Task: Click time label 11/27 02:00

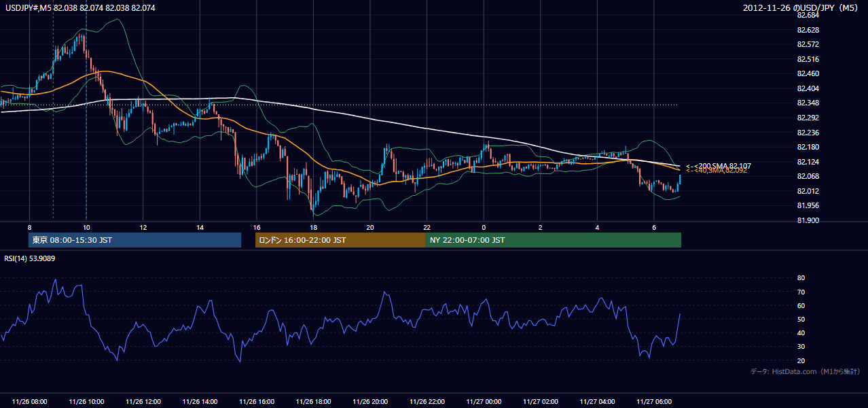Action: pyautogui.click(x=540, y=402)
